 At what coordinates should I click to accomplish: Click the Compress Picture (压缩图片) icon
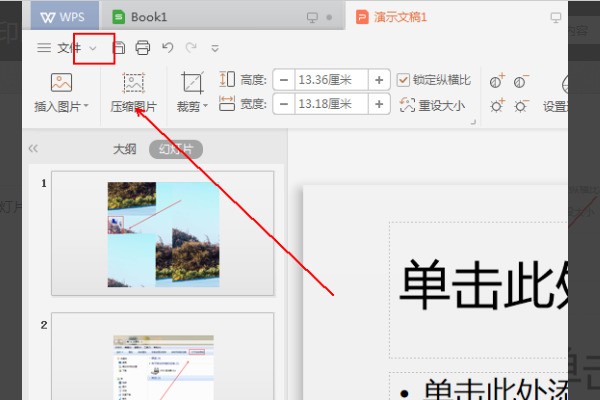pos(133,84)
